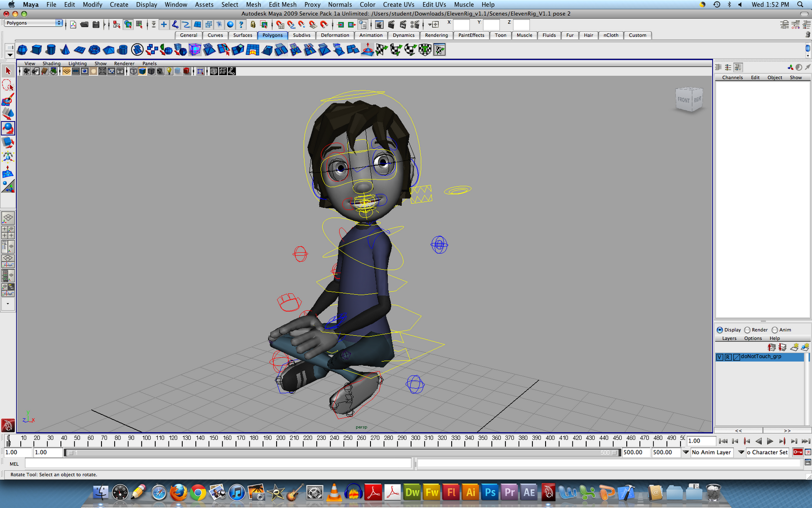Open the Edit Mesh menu

[283, 5]
